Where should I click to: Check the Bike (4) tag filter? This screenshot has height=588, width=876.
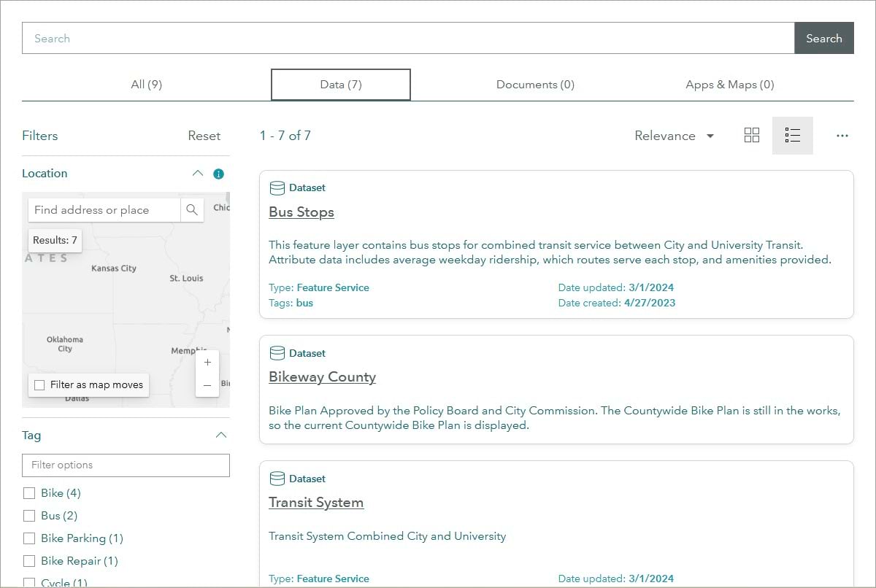[29, 493]
